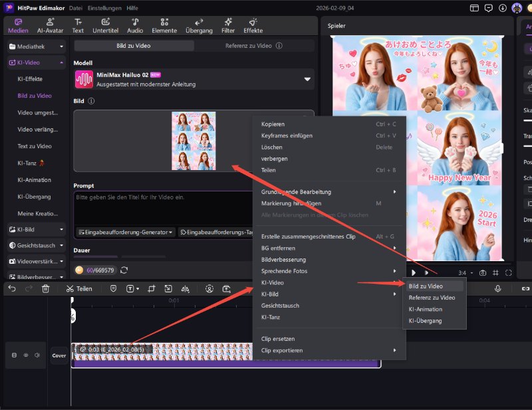Expand the MiniMax Hailuo 02 model dropdown
The width and height of the screenshot is (532, 410).
tap(307, 79)
